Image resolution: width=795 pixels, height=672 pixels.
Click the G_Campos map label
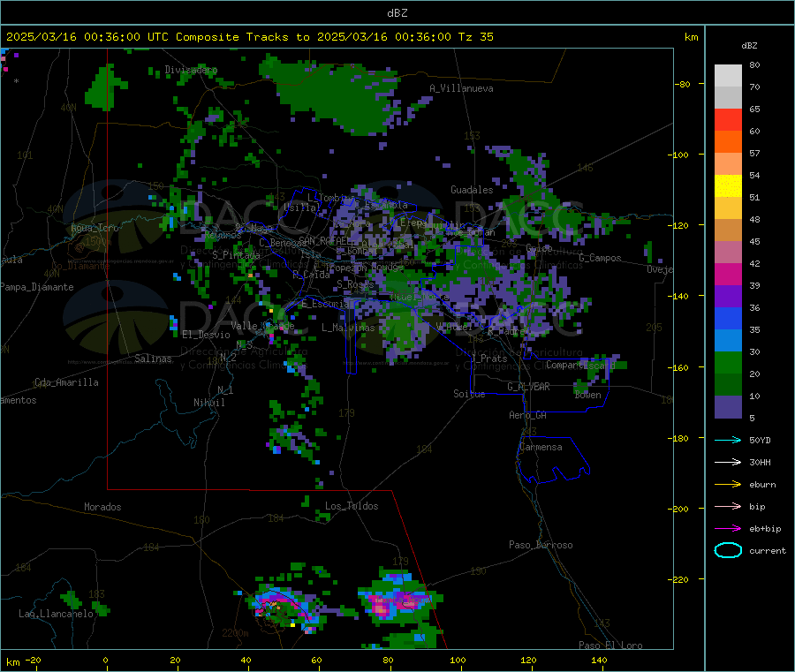coord(600,258)
